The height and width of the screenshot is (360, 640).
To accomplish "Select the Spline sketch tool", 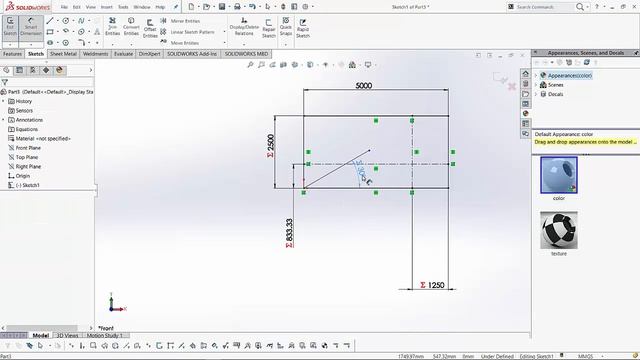I will tap(81, 20).
